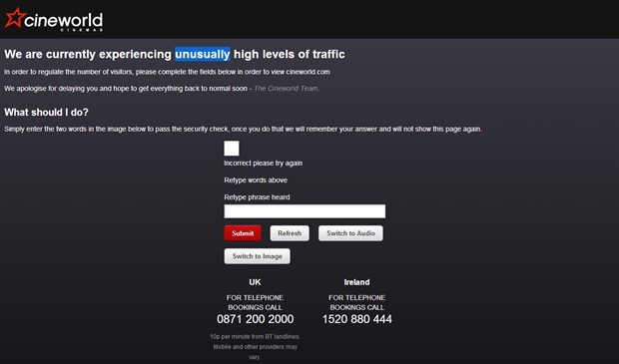The width and height of the screenshot is (619, 364).
Task: Click the UK phone number 0871 200 2000
Action: click(x=255, y=319)
